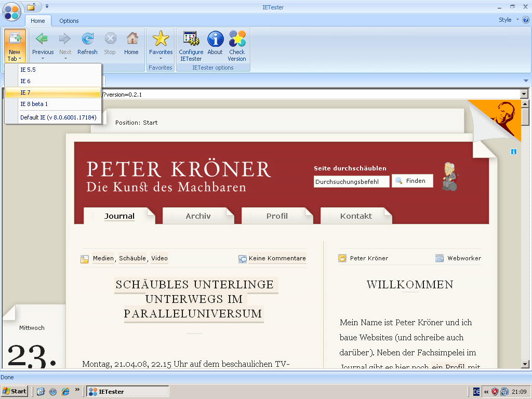Expand the Previous history dropdown arrow
This screenshot has height=399, width=532.
(43, 59)
